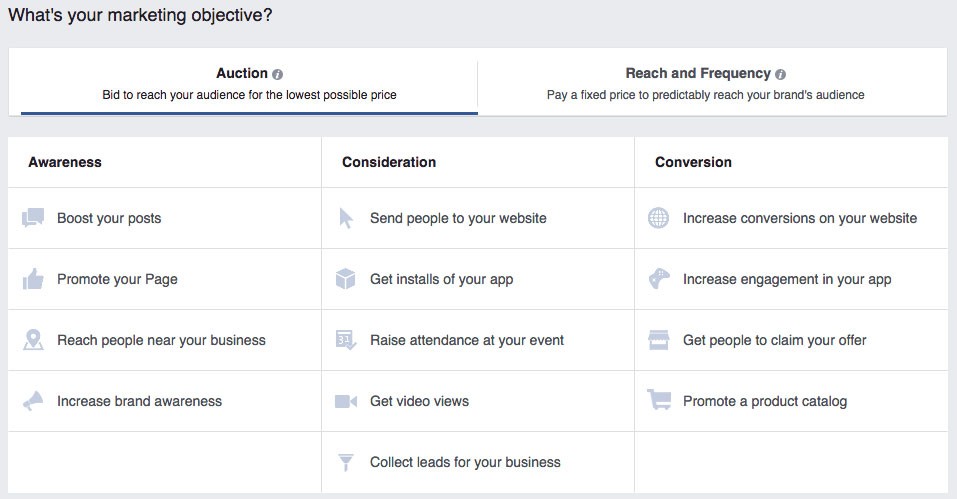Click the shopping cart icon for product catalog
This screenshot has height=499, width=957.
tap(658, 401)
